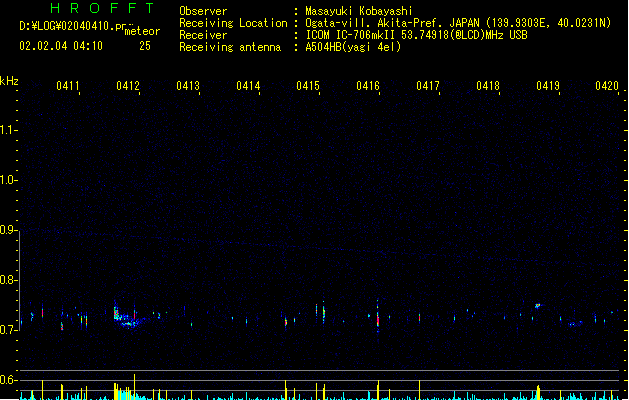This screenshot has height=400, width=629.
Task: Click the ICOM IC-706mkII frequency text
Action: coord(416,35)
